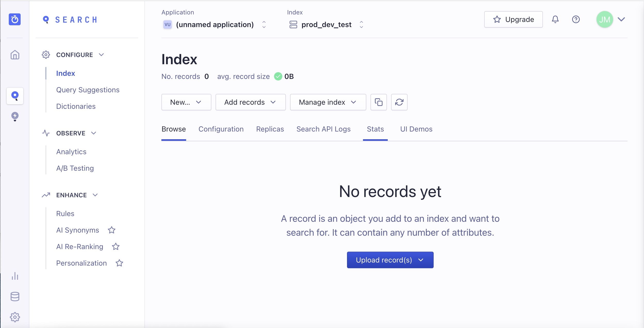The width and height of the screenshot is (644, 328).
Task: Open the Manage index dropdown
Action: point(328,102)
